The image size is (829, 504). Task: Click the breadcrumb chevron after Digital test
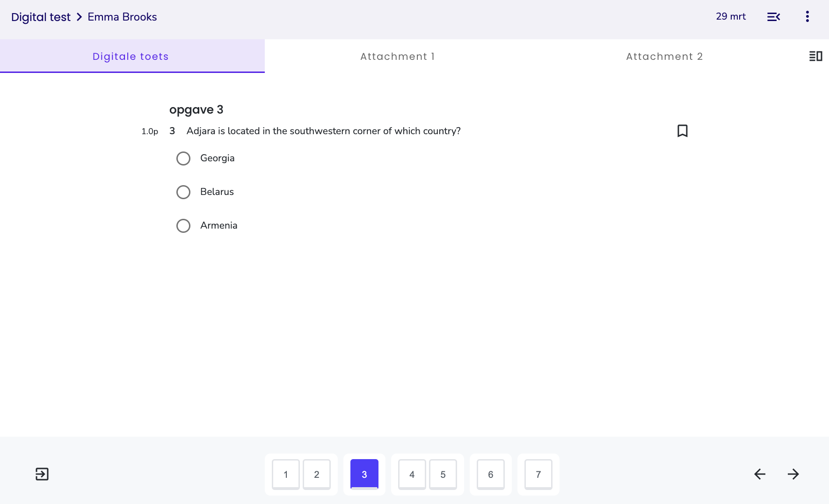coord(79,17)
